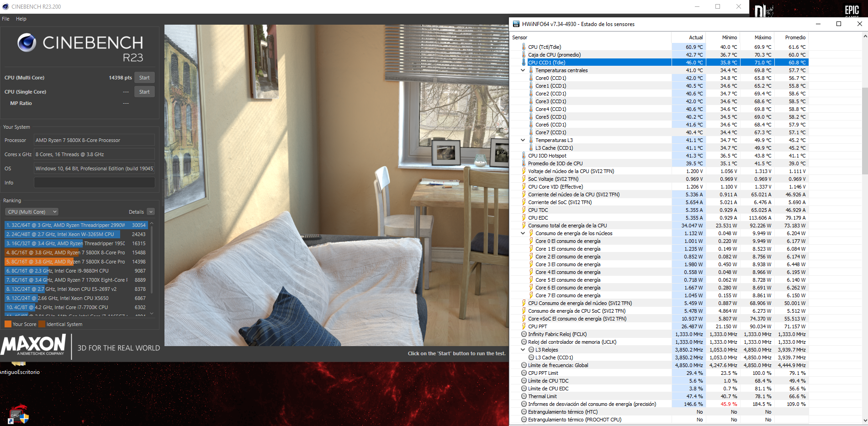Click the Info text field in Cinebench
Viewport: 868px width, 426px height.
pos(95,183)
